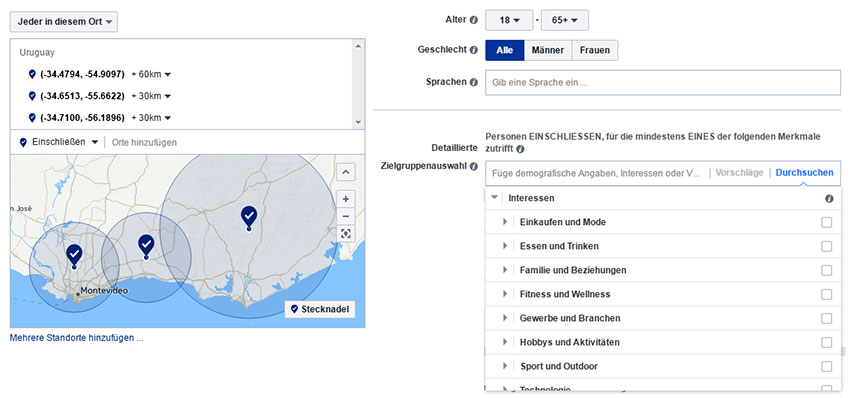The image size is (850, 398).
Task: Open the Einschließen dropdown
Action: coord(59,142)
